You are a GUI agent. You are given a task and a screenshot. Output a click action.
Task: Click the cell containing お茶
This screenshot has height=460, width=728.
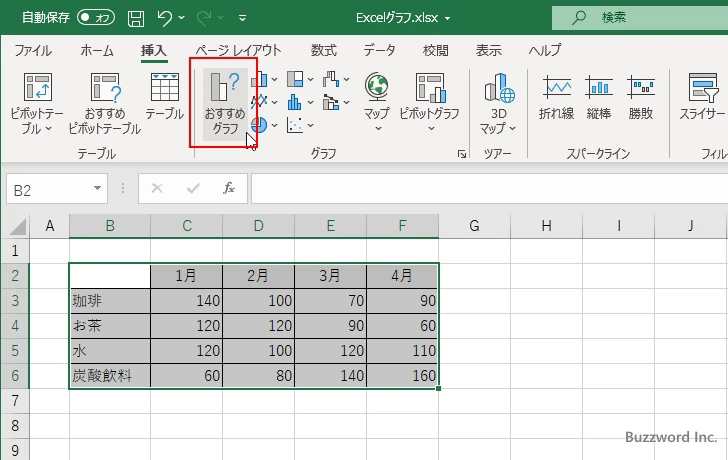pos(110,326)
